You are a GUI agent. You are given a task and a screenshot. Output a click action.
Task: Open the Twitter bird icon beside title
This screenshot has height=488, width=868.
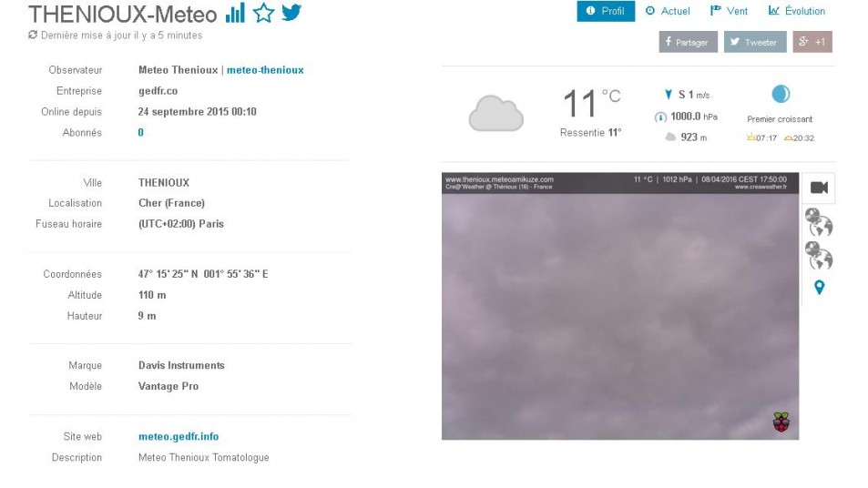291,12
